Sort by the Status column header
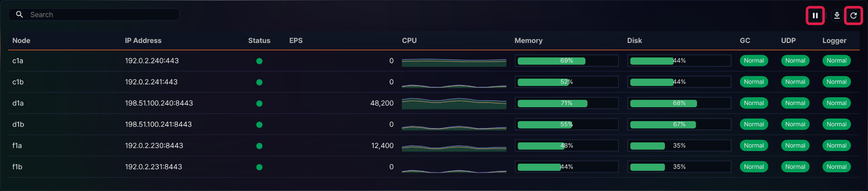This screenshot has height=191, width=868. tap(259, 40)
